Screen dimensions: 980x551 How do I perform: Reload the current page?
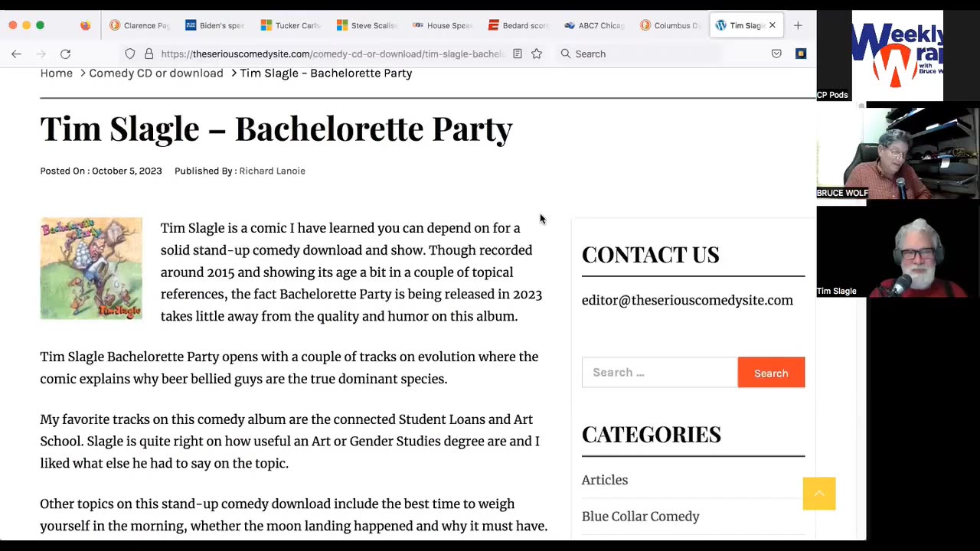tap(65, 54)
